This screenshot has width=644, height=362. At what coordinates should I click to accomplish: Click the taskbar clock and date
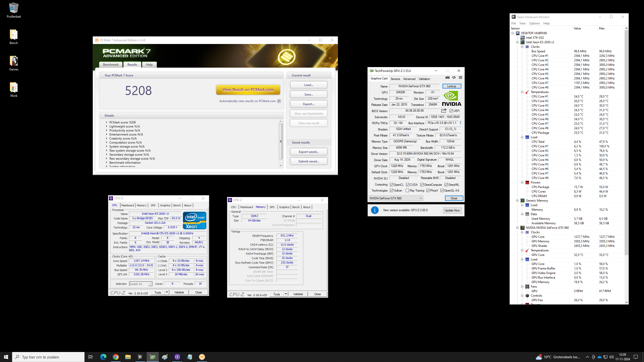click(x=622, y=357)
